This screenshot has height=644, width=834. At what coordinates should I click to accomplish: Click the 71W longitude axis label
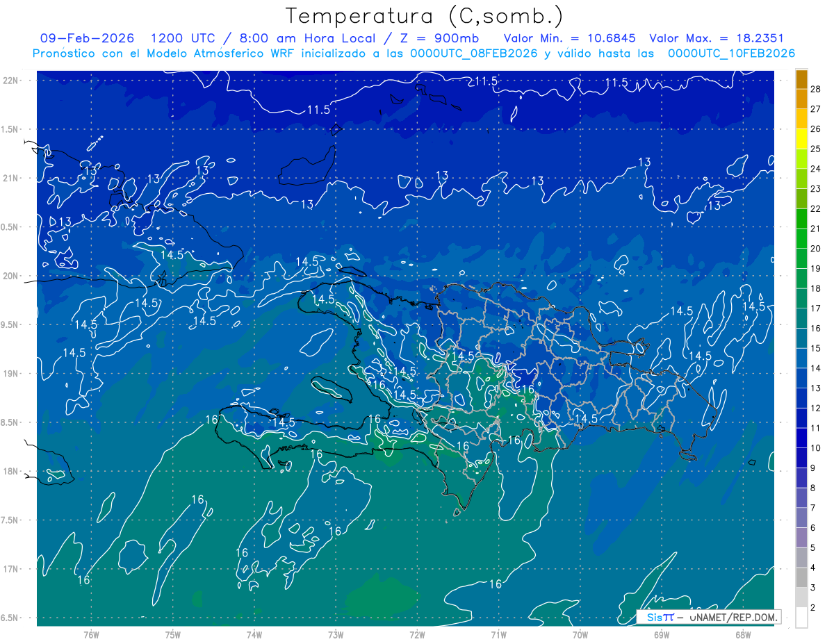(x=498, y=634)
